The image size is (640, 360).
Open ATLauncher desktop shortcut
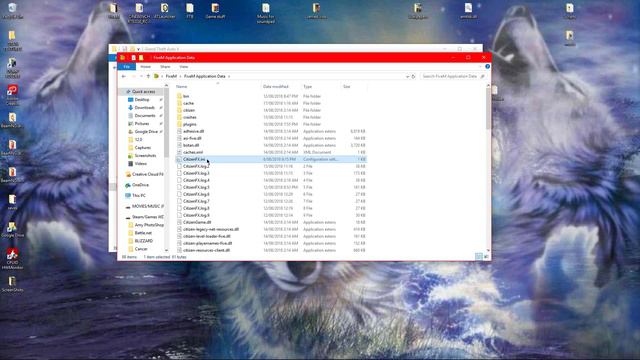point(164,11)
